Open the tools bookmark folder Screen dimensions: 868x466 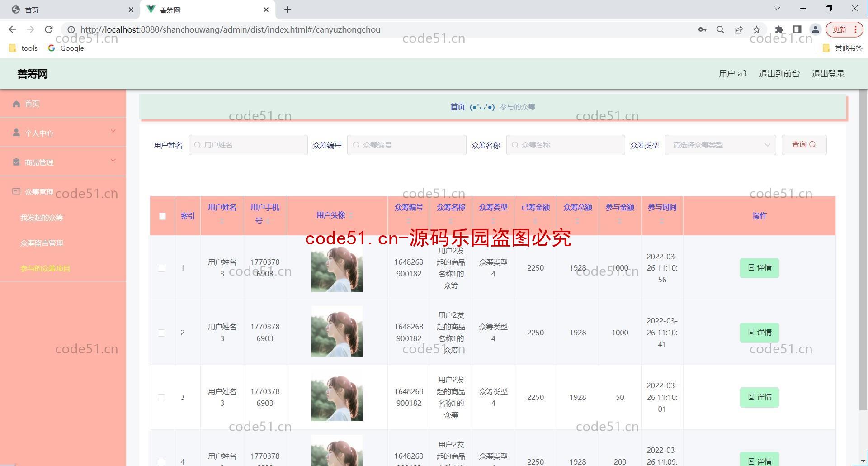(23, 48)
